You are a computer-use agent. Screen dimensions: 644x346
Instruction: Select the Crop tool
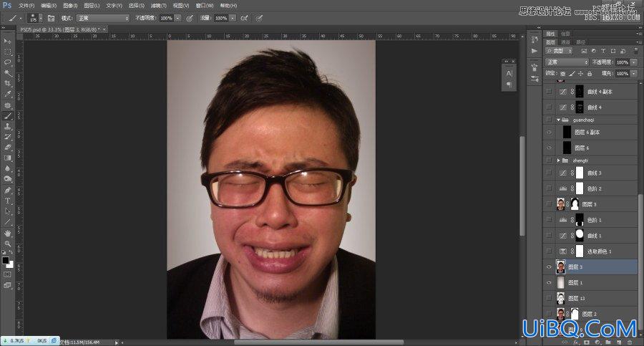(7, 84)
